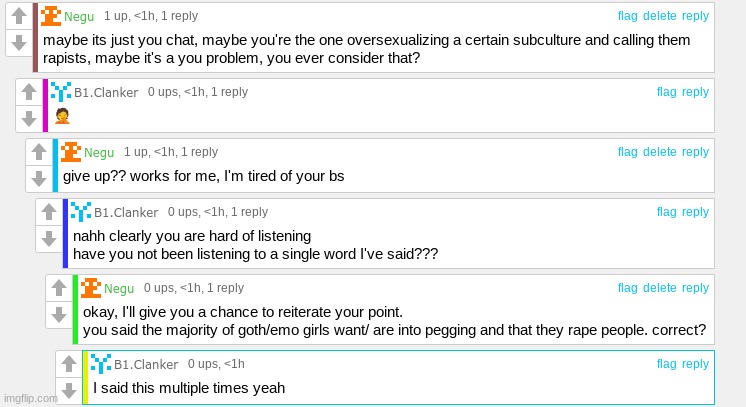746x407 pixels.
Task: Flag the 'nahh clearly you are hard of listening' comment
Action: click(x=666, y=212)
